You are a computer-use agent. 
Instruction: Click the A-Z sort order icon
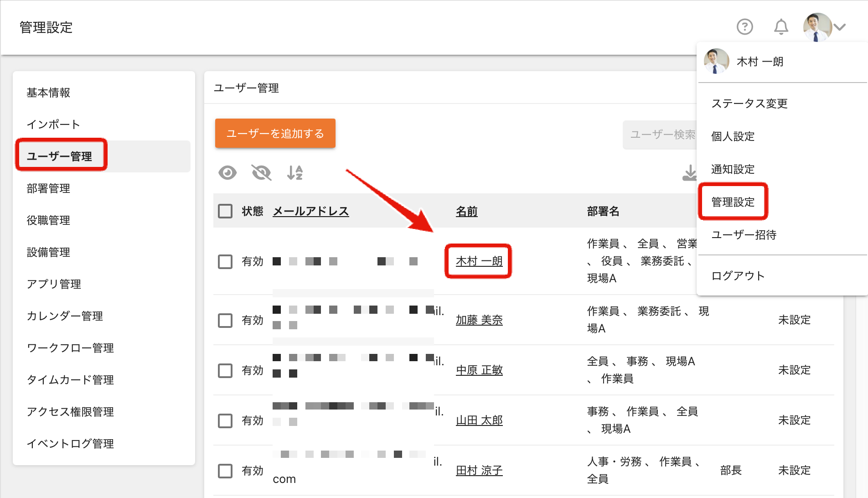click(295, 173)
